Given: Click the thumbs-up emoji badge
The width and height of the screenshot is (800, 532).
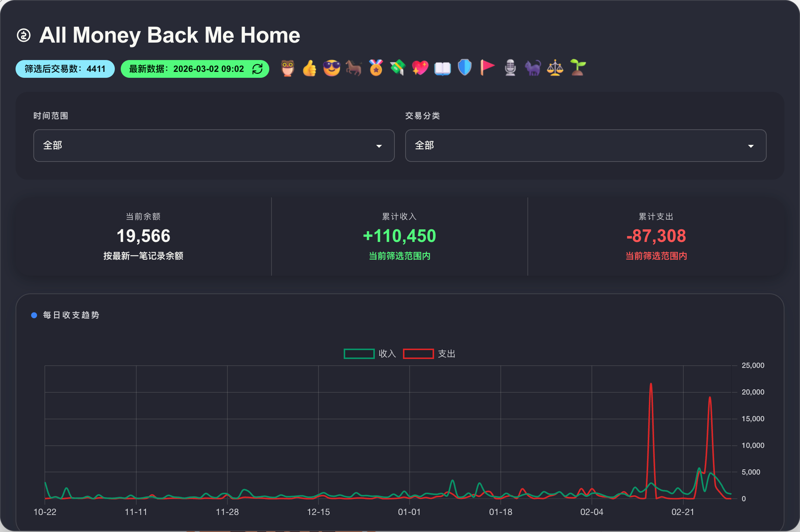Looking at the screenshot, I should click(x=310, y=69).
